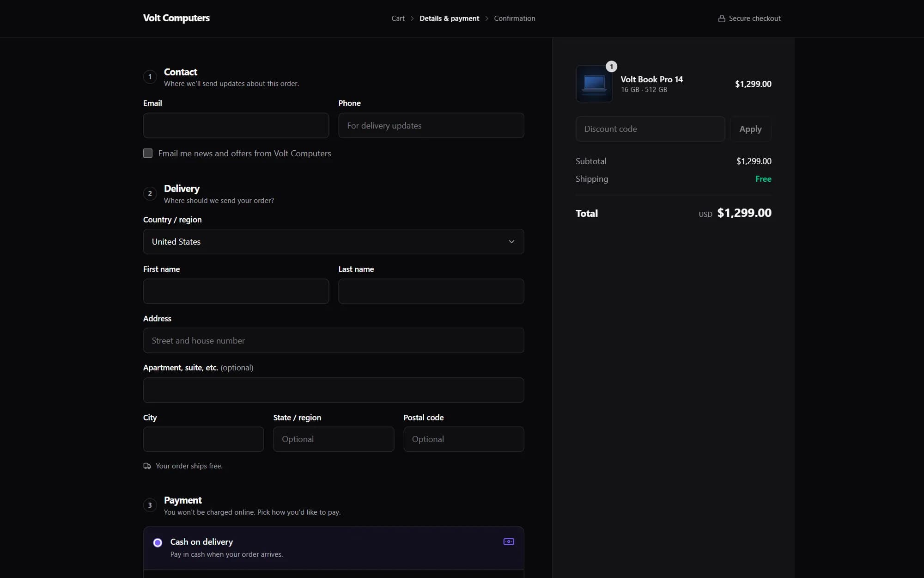Click breadcrumb chevron after Cart
The image size is (924, 578).
click(412, 18)
